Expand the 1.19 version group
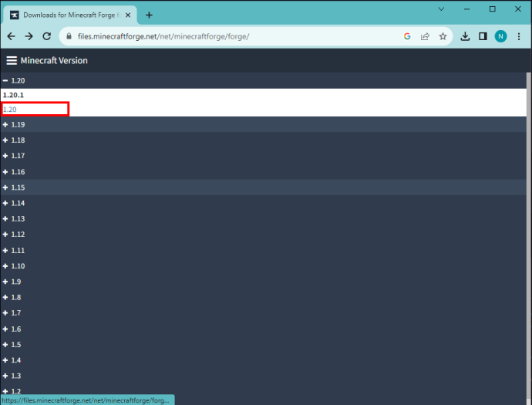The image size is (532, 405). (x=14, y=125)
